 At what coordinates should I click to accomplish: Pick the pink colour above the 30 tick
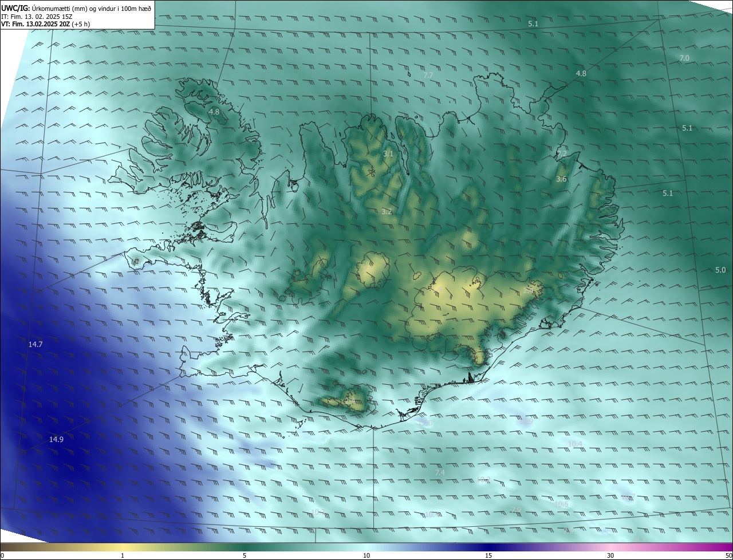[610, 547]
